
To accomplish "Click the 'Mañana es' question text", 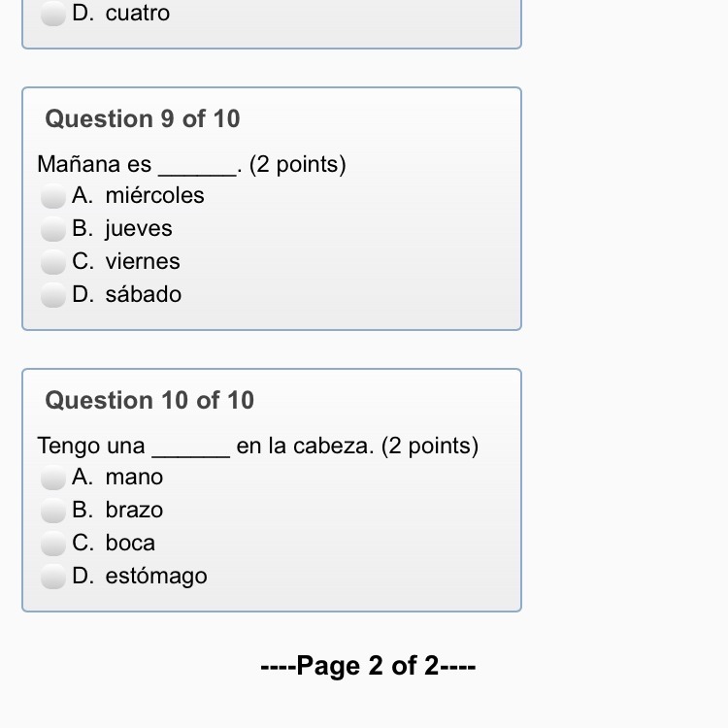I will tap(94, 164).
